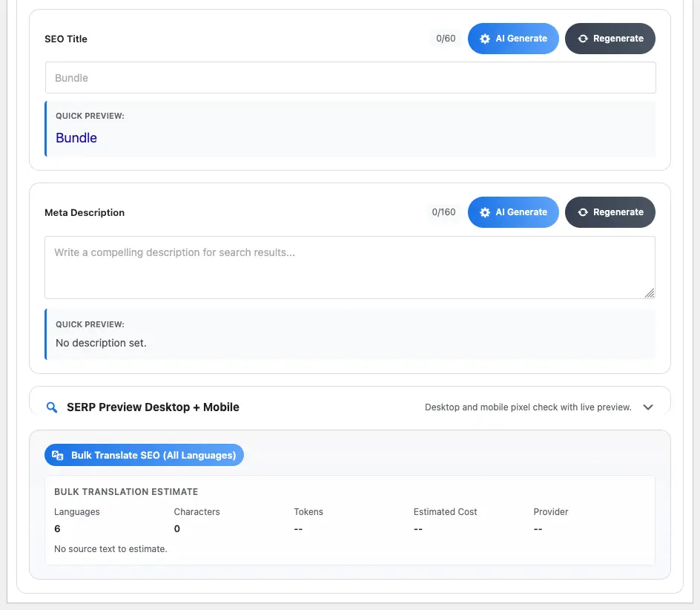Click Regenerate for SEO Title
Image resolution: width=700 pixels, height=610 pixels.
point(610,39)
